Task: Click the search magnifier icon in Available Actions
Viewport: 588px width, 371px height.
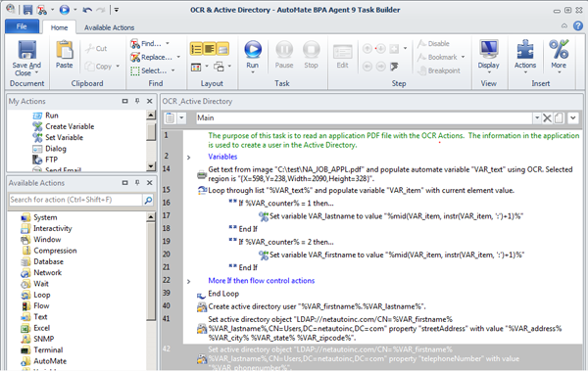Action: tap(149, 200)
